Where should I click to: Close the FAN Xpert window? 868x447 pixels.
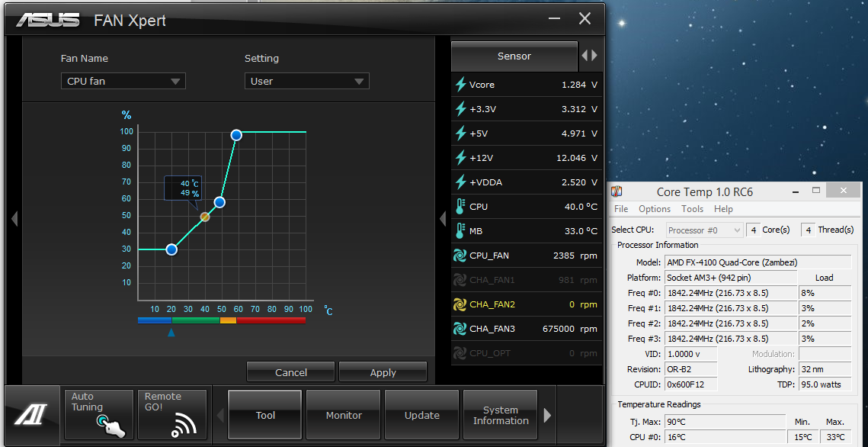pyautogui.click(x=585, y=19)
